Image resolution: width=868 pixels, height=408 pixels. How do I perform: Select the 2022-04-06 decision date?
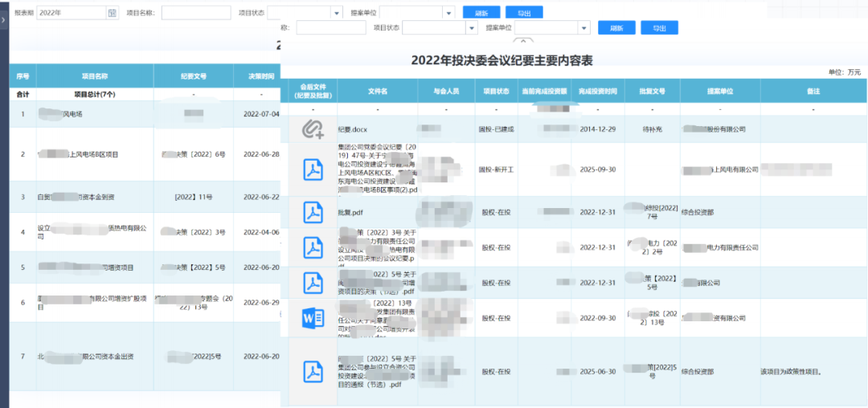tap(261, 232)
